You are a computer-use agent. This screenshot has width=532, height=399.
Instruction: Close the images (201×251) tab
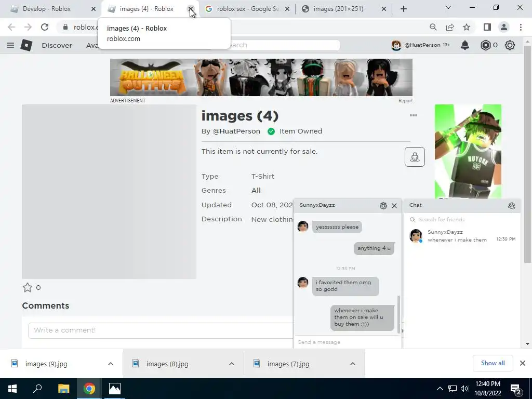click(384, 9)
